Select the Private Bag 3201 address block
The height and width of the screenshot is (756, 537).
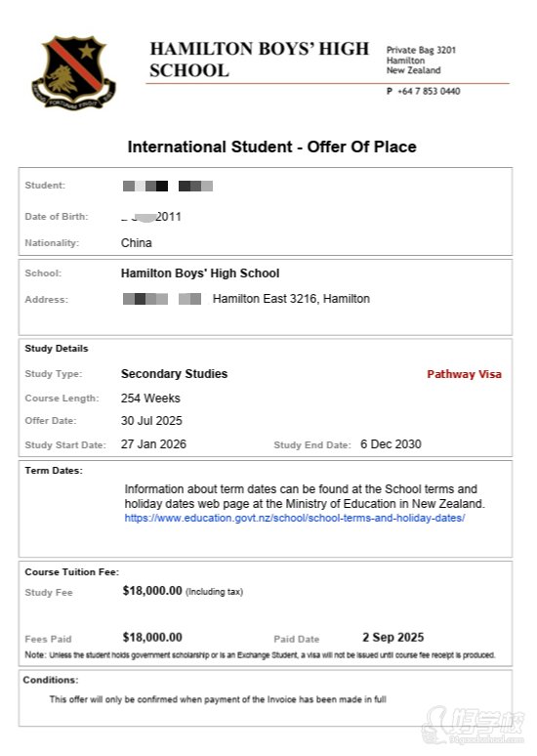click(421, 61)
